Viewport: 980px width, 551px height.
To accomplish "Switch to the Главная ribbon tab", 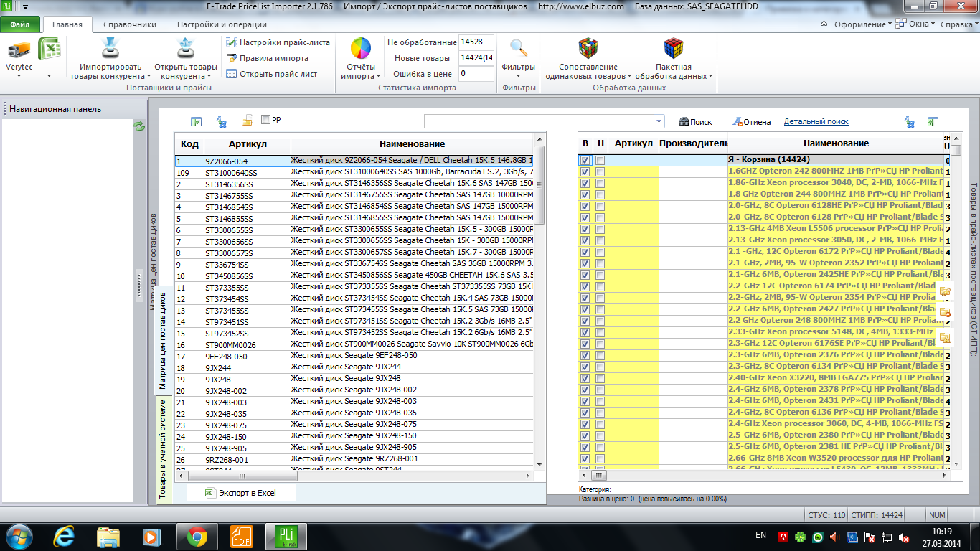I will (x=67, y=24).
